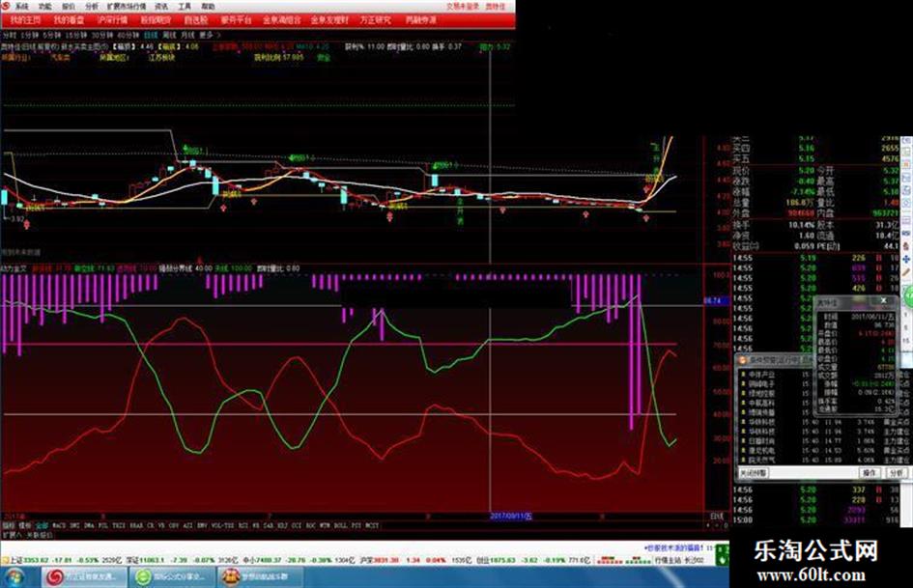The width and height of the screenshot is (913, 588).
Task: Click the 日线 label at chart corner
Action: tap(716, 516)
